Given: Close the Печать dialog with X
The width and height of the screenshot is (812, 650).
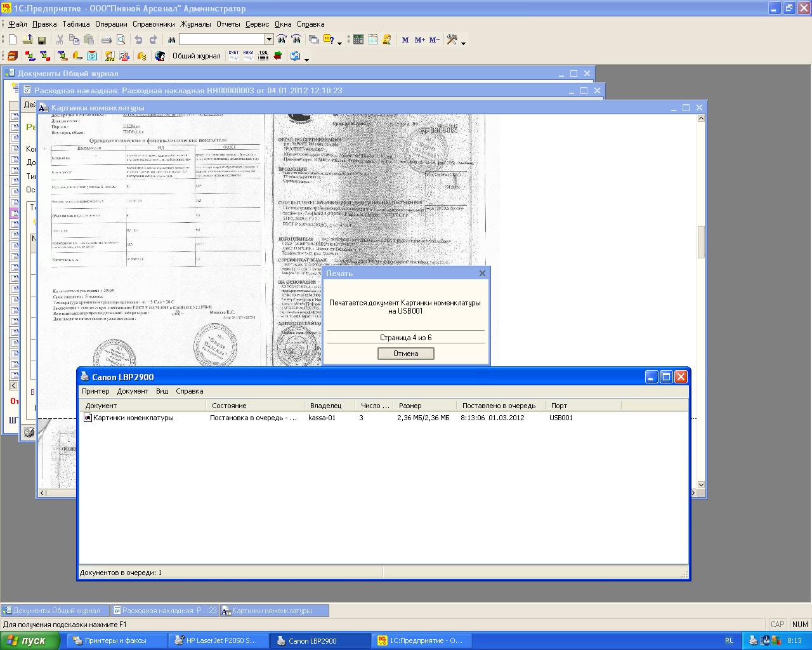Looking at the screenshot, I should tap(482, 273).
